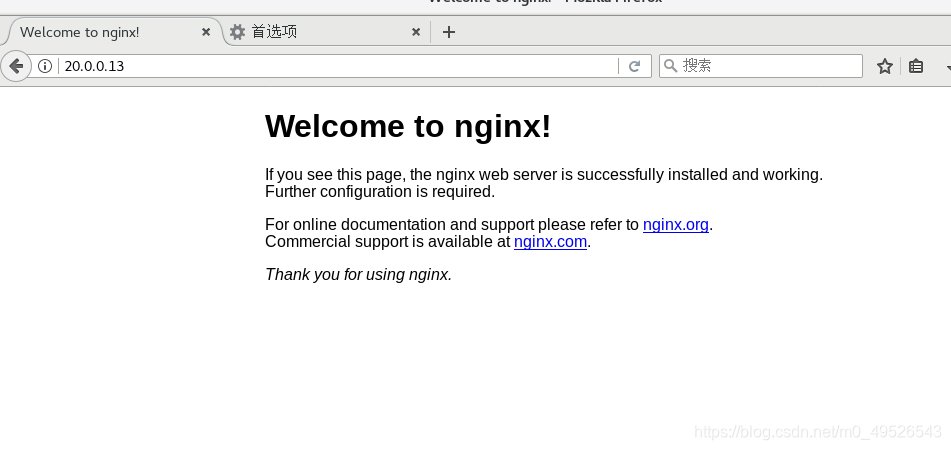This screenshot has width=951, height=450.
Task: Click the 'Thank you for using nginx.' text
Action: click(x=358, y=275)
